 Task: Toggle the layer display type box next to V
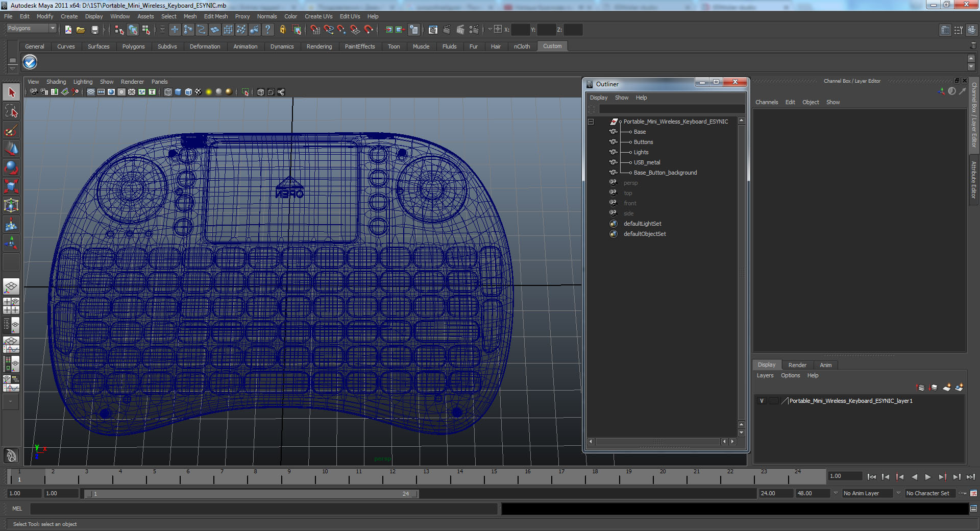[x=774, y=401]
